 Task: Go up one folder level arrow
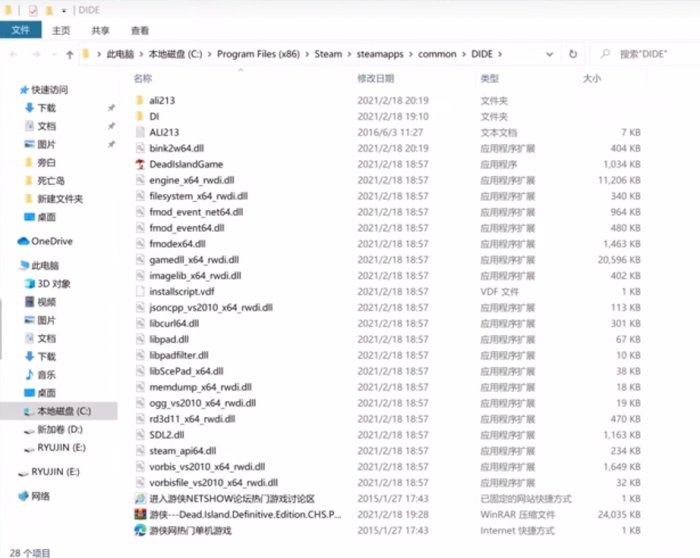click(70, 54)
